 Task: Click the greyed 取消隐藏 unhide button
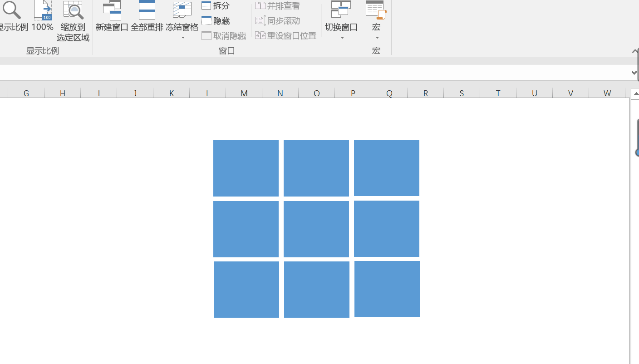224,36
